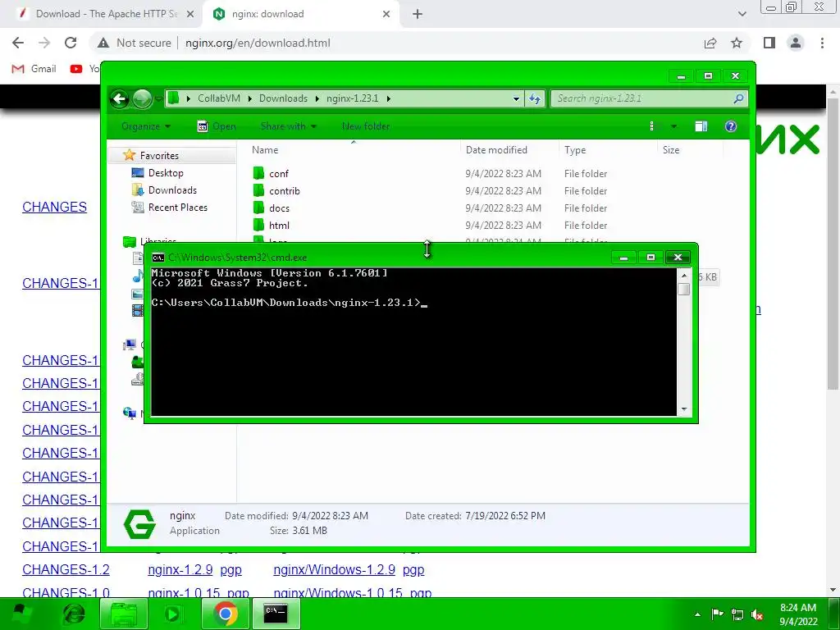Screen dimensions: 840x630
Task: Open the Gmail bookmark
Action: pyautogui.click(x=34, y=69)
